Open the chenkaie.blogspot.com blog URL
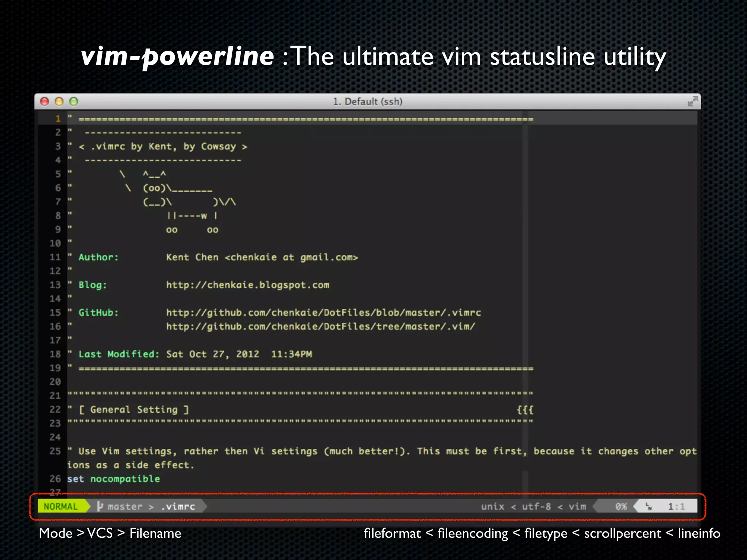 click(248, 285)
